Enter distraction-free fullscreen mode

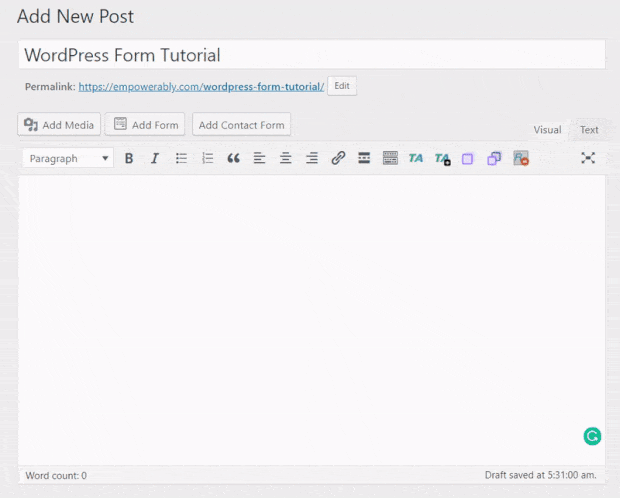588,158
